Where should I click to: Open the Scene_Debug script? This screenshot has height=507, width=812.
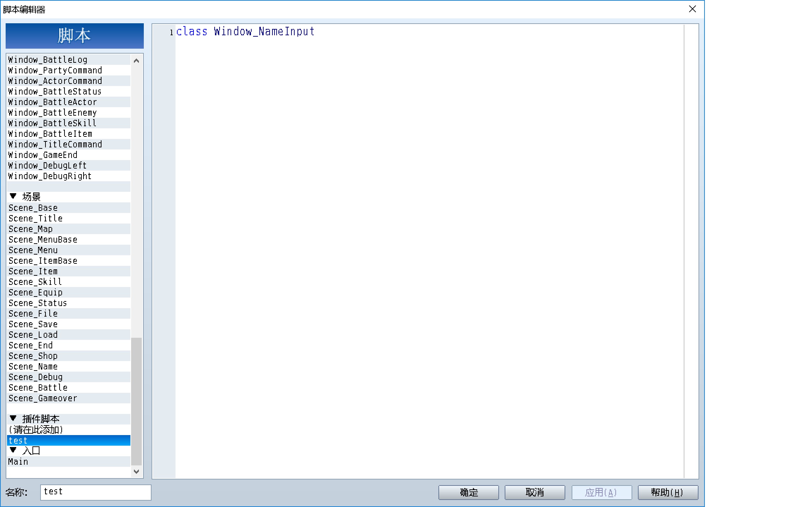click(69, 377)
